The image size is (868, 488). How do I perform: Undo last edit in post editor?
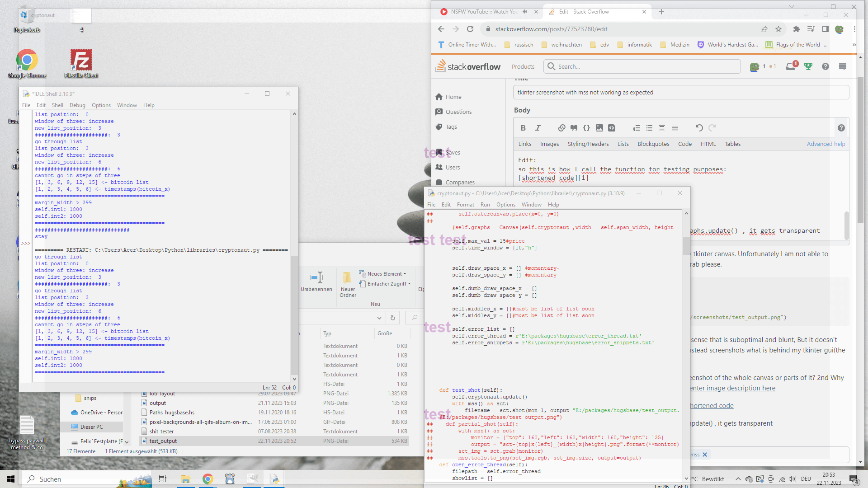699,128
